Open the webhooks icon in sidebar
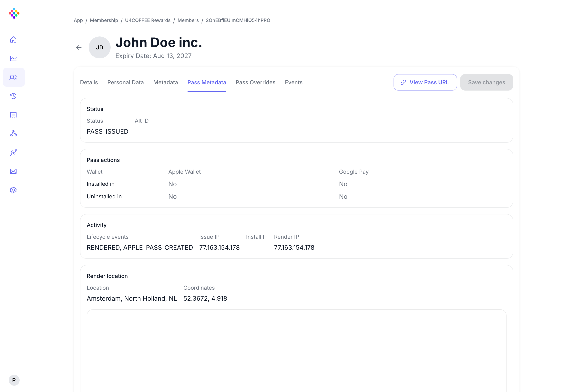 (x=13, y=134)
